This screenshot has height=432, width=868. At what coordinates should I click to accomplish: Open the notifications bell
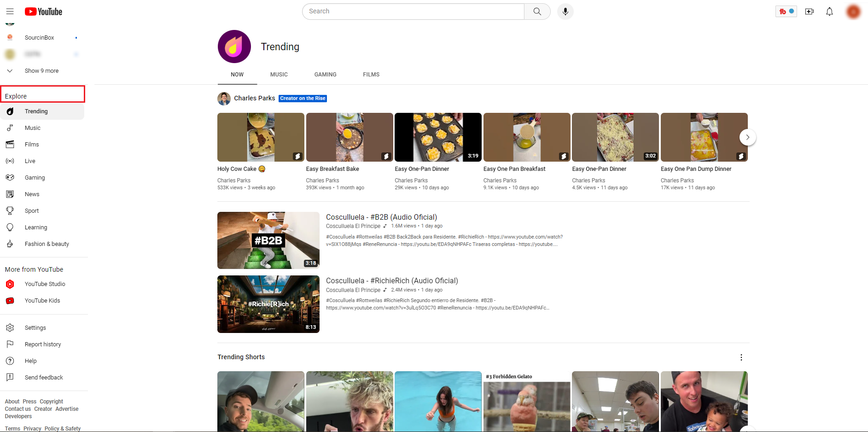829,12
